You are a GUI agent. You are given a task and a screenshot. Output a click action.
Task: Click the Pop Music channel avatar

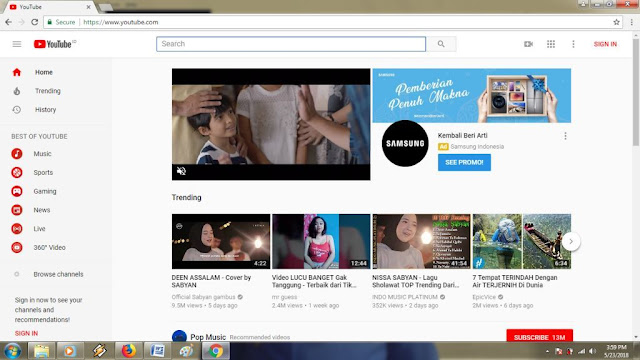pyautogui.click(x=179, y=337)
